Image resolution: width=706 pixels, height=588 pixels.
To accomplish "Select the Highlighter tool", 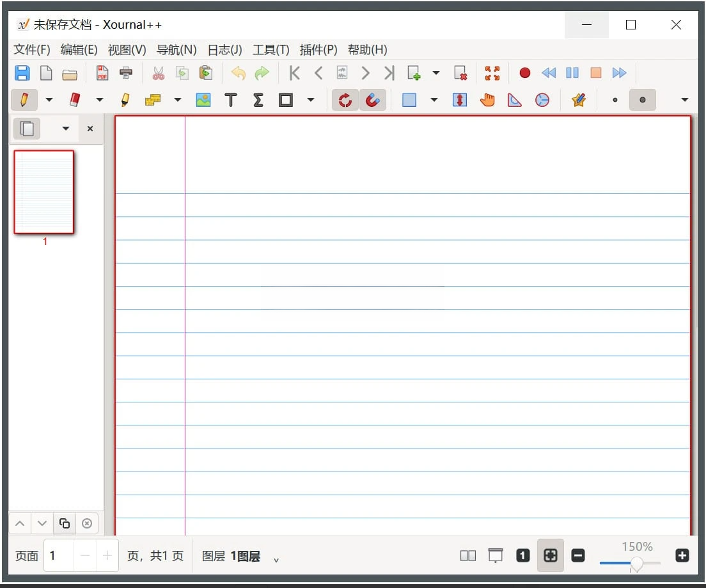I will [x=125, y=100].
